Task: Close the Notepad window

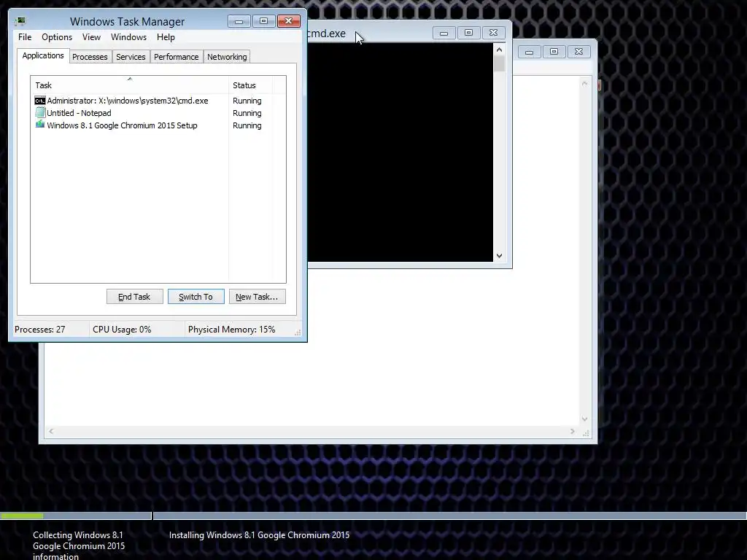Action: [x=578, y=52]
